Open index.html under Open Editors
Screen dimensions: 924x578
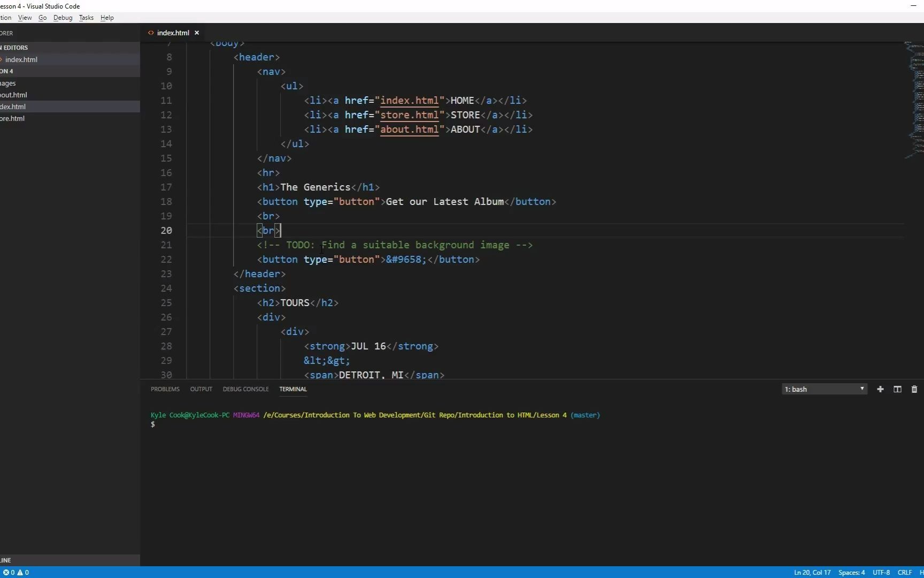(x=70, y=59)
